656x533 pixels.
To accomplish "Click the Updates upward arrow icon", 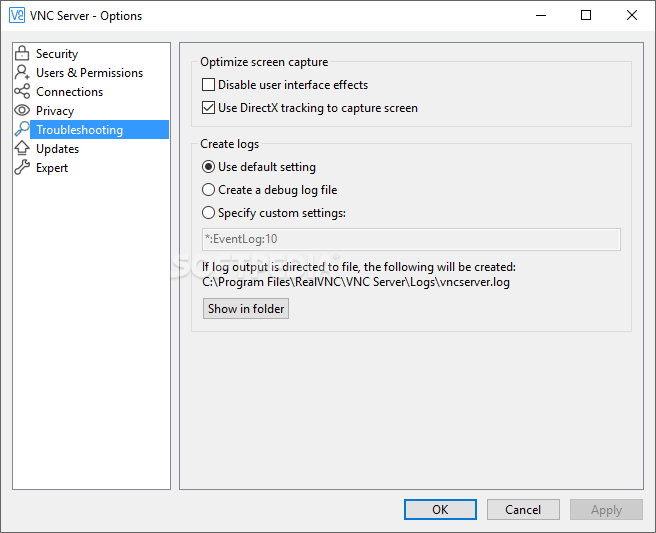I will pos(22,148).
